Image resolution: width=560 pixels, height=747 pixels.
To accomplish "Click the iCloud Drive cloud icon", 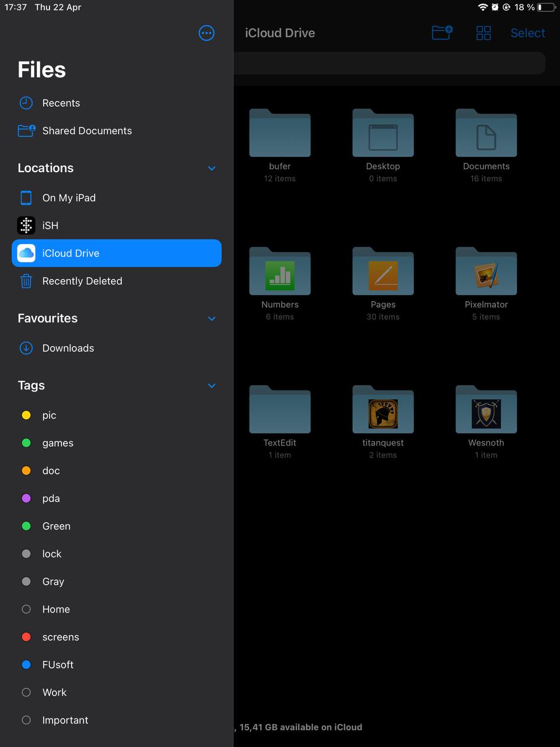I will (26, 253).
